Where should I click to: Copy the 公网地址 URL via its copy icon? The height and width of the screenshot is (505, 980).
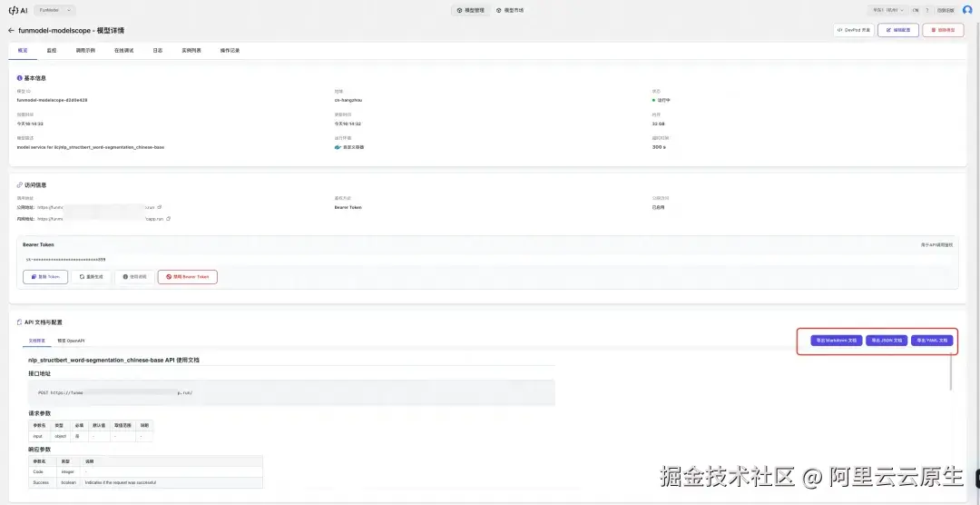160,206
